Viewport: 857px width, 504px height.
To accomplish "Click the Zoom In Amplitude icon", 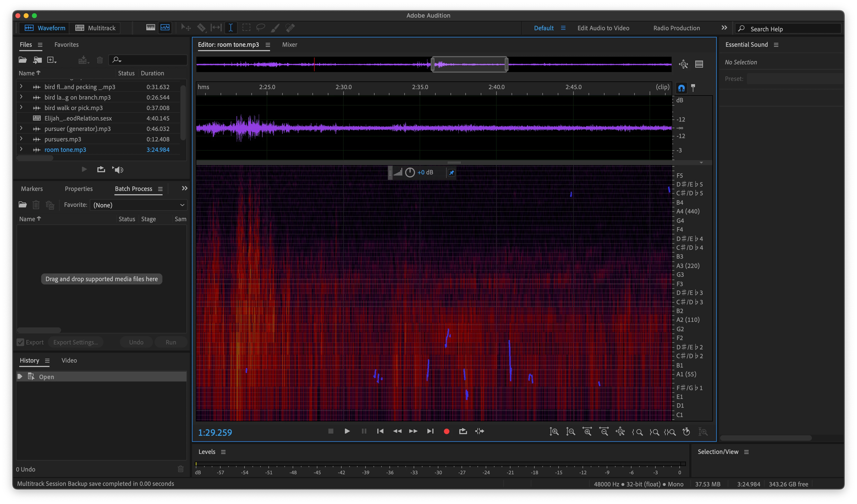I will pos(554,432).
